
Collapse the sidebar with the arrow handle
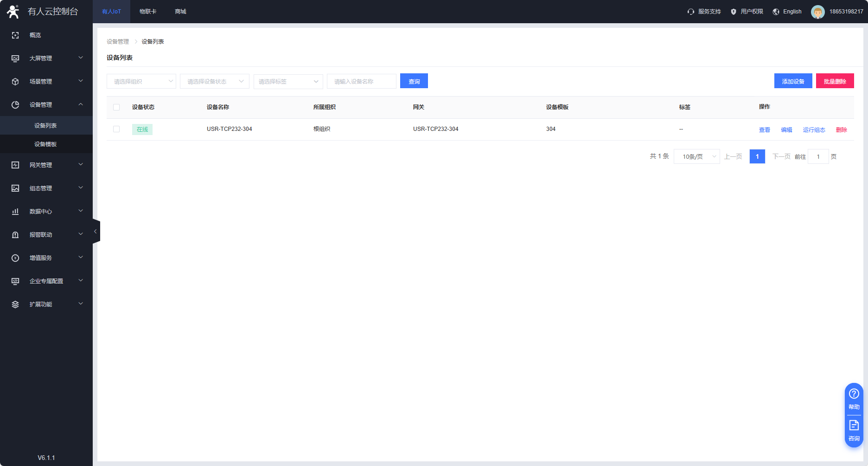[x=96, y=231]
